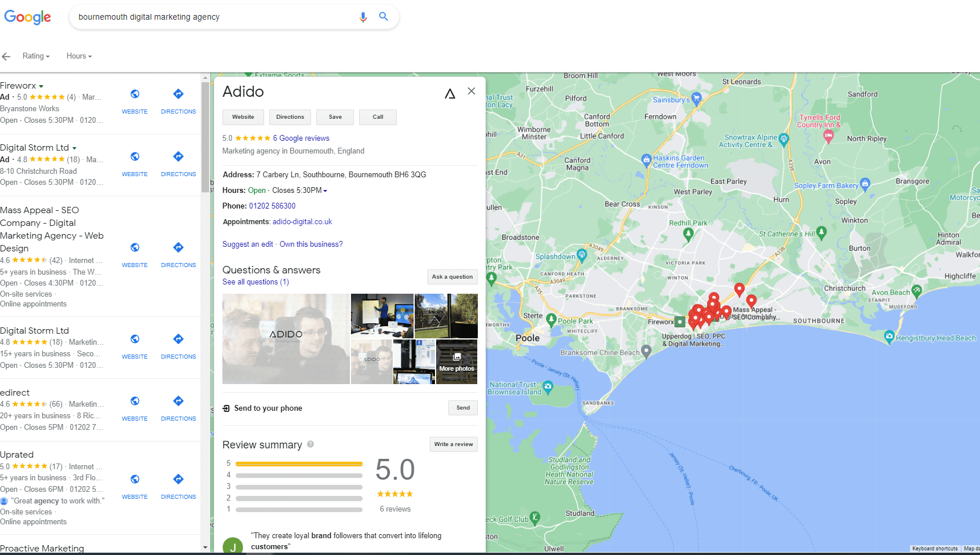Click phone number 01202 586300
980x555 pixels.
click(272, 206)
